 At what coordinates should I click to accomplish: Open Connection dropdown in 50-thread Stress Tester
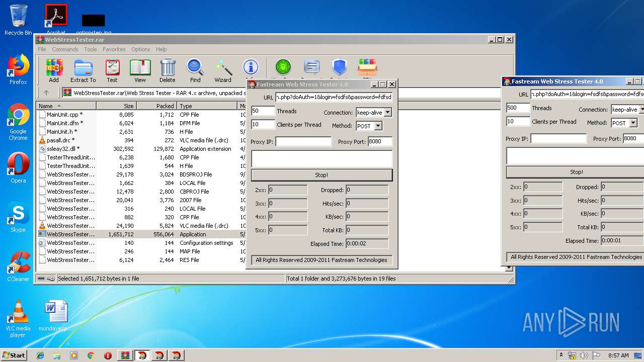[387, 113]
